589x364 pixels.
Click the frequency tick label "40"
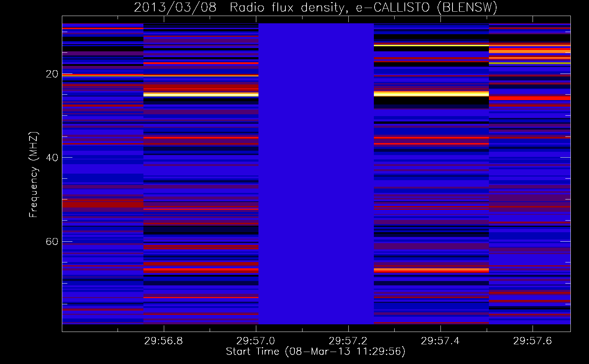coord(52,158)
